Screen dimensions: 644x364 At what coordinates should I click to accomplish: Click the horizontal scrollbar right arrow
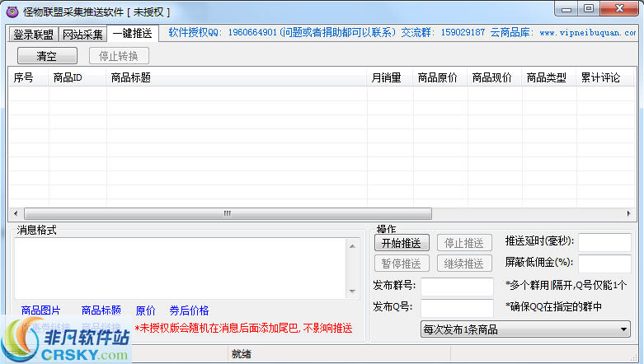pyautogui.click(x=628, y=213)
